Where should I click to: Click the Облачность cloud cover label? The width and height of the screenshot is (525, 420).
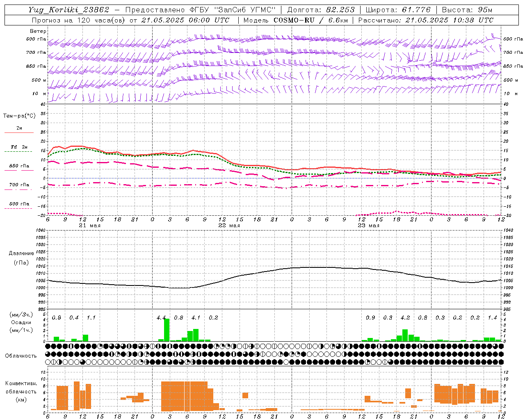click(21, 356)
